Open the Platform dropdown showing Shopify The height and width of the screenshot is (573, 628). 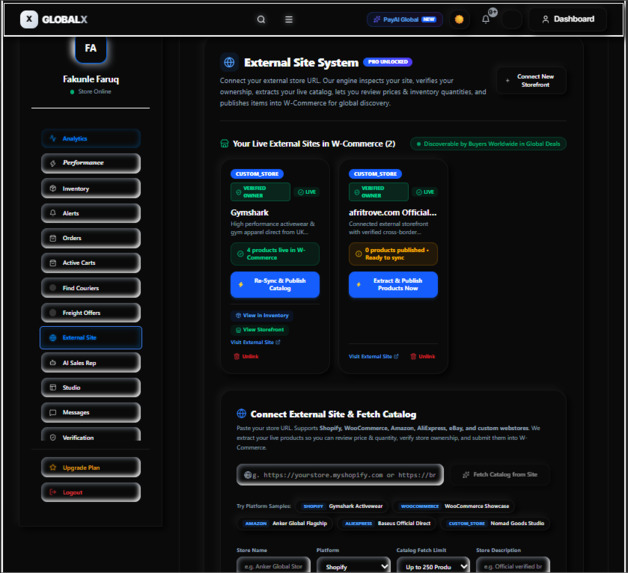(x=353, y=566)
